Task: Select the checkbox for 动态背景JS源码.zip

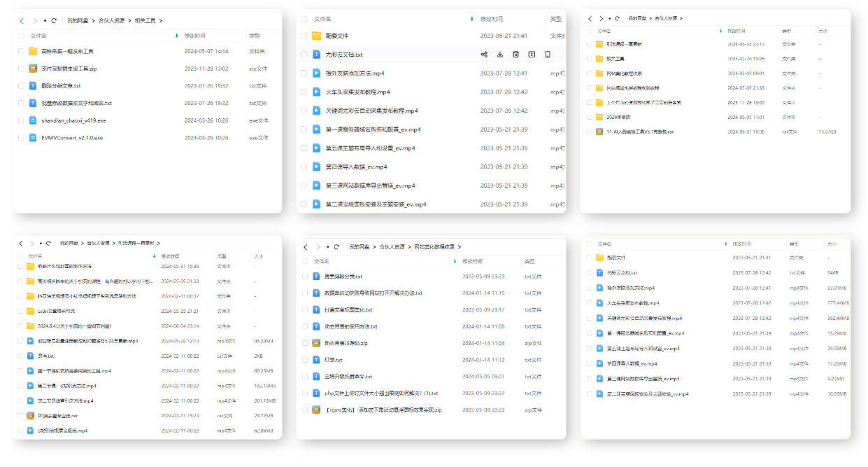Action: [305, 343]
